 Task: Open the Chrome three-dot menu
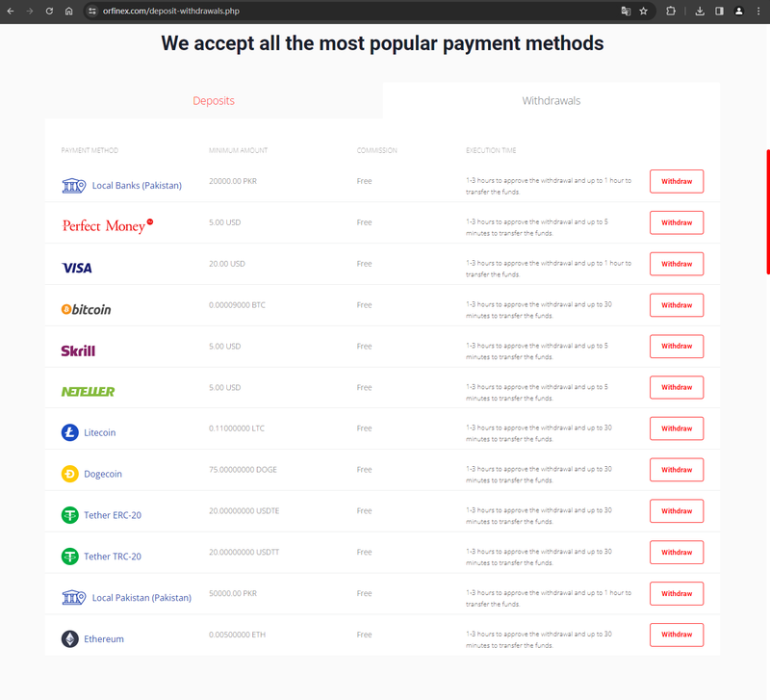tap(758, 11)
